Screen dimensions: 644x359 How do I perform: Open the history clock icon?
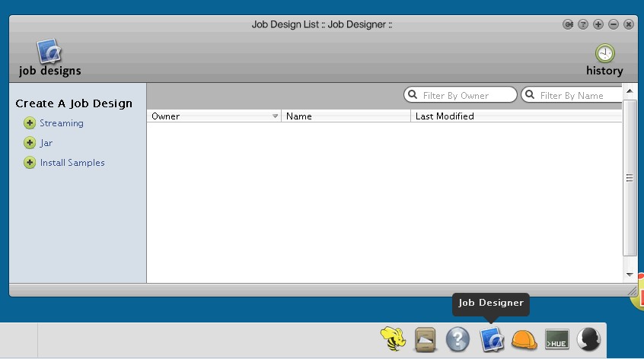point(604,53)
